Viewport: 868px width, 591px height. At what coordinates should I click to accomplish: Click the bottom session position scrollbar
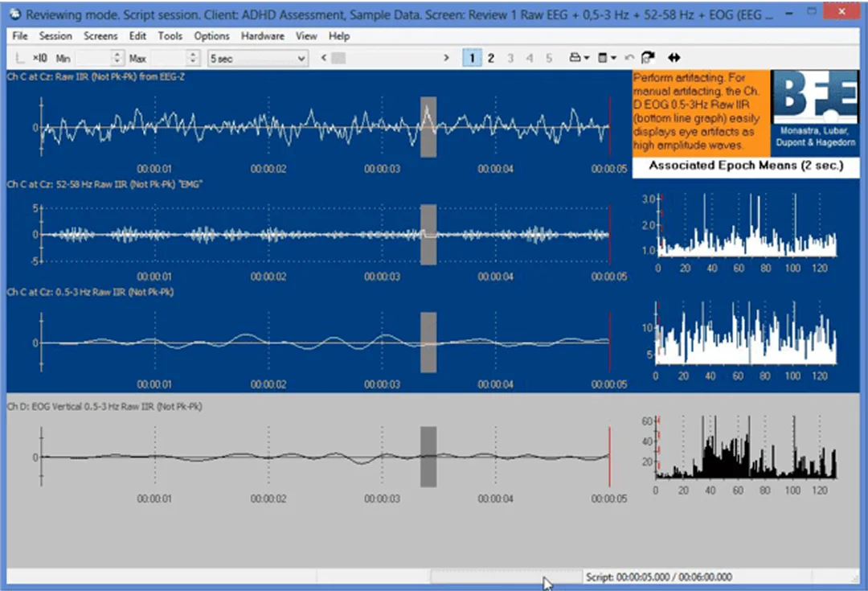pos(506,577)
